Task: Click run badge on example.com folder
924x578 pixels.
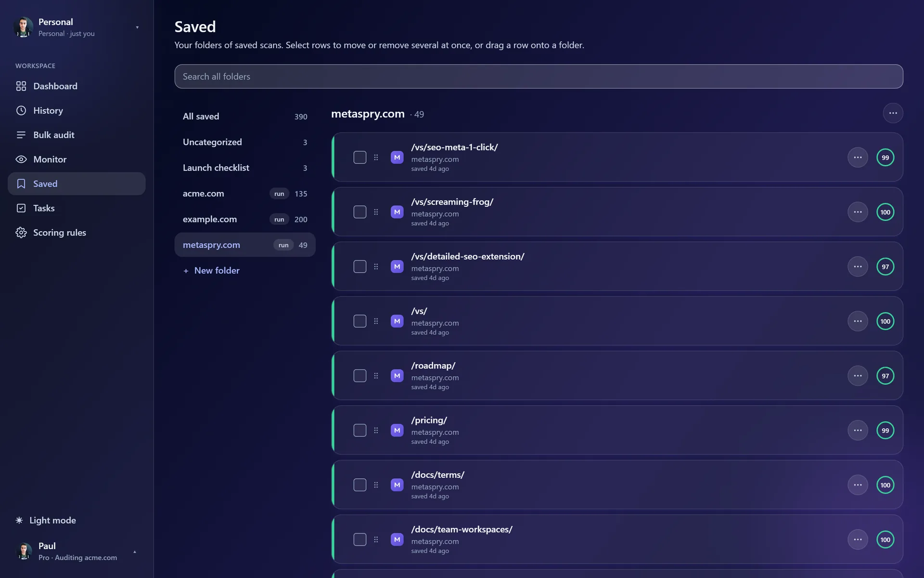Action: (279, 219)
